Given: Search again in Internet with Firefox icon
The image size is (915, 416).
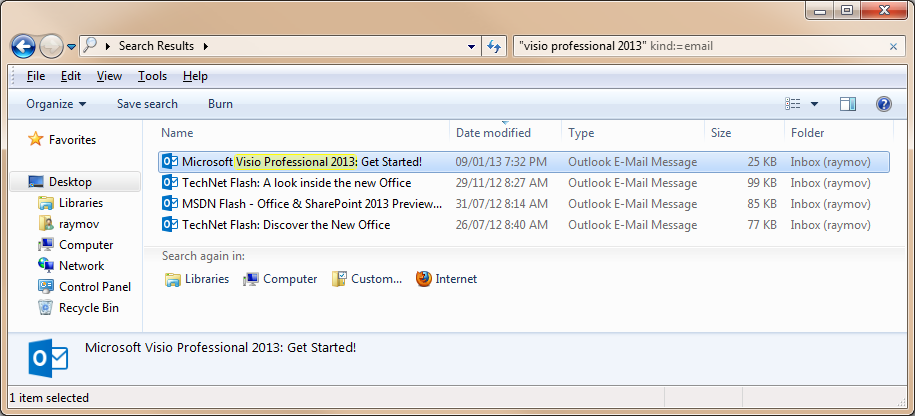Looking at the screenshot, I should 446,279.
